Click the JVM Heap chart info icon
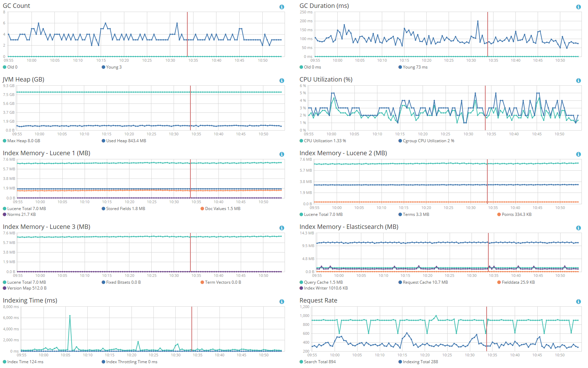588x368 pixels. click(x=282, y=81)
